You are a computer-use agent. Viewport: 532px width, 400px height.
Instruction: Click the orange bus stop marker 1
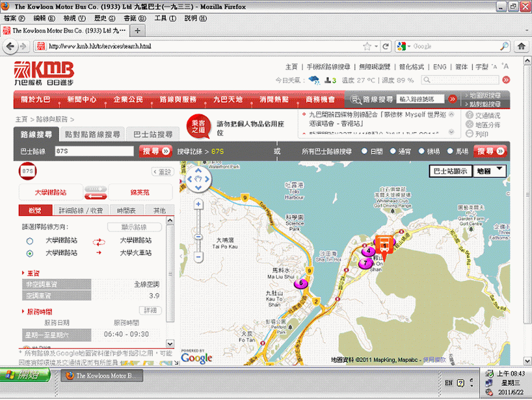click(x=384, y=245)
